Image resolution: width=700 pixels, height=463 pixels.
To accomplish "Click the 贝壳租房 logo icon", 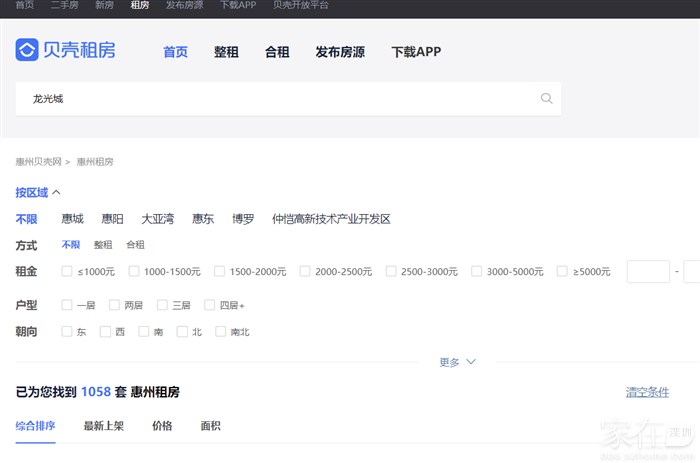I will pos(27,50).
